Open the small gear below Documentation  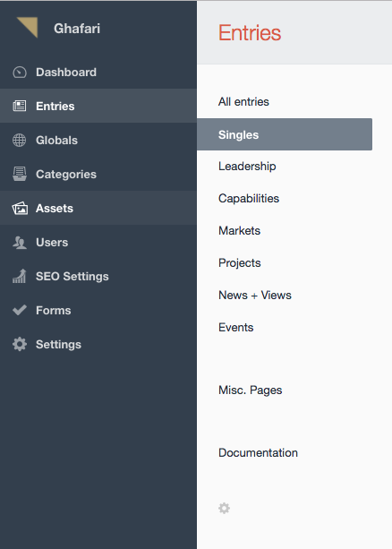click(x=224, y=508)
